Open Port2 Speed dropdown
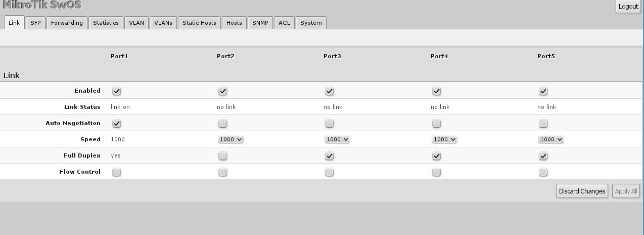This screenshot has width=644, height=235. [x=231, y=139]
